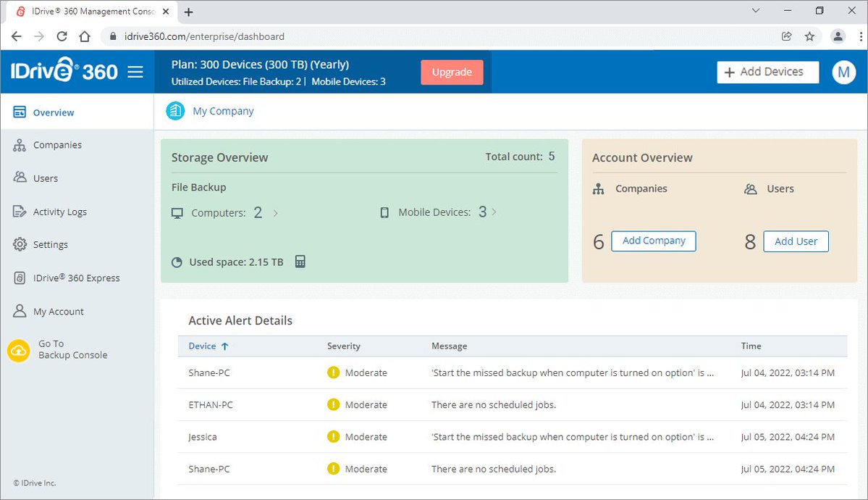Go To Backup Console link

72,350
